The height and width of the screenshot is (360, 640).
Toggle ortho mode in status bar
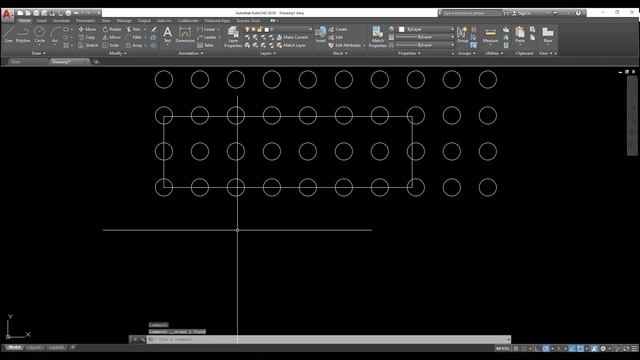pyautogui.click(x=538, y=349)
